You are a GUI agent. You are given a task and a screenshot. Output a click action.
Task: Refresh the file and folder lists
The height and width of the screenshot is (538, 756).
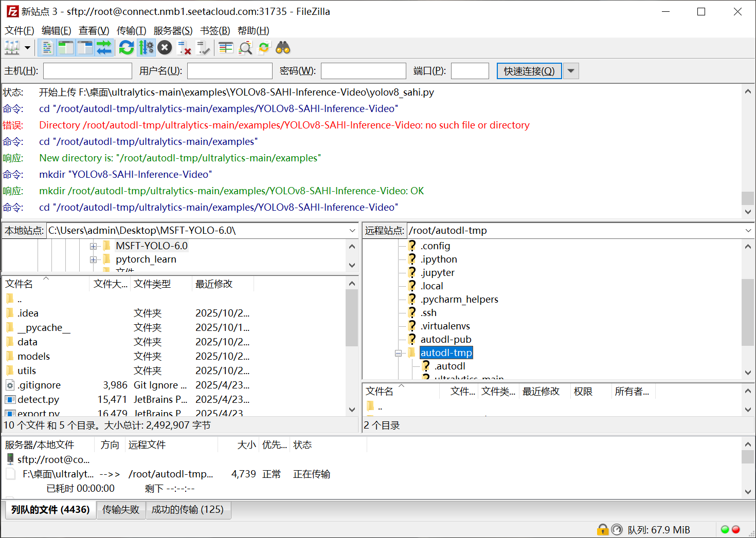tap(127, 48)
